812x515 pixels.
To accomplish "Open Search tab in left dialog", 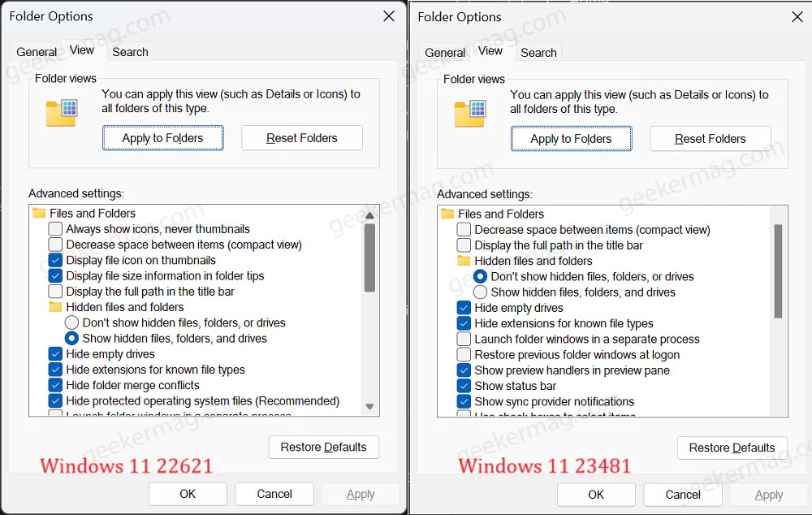I will (x=130, y=52).
